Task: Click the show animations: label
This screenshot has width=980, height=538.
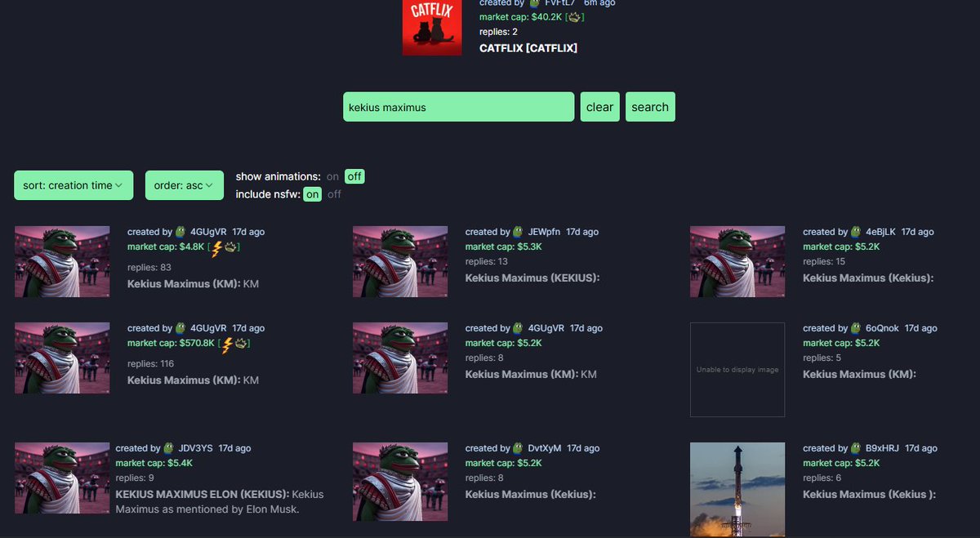Action: click(x=278, y=176)
